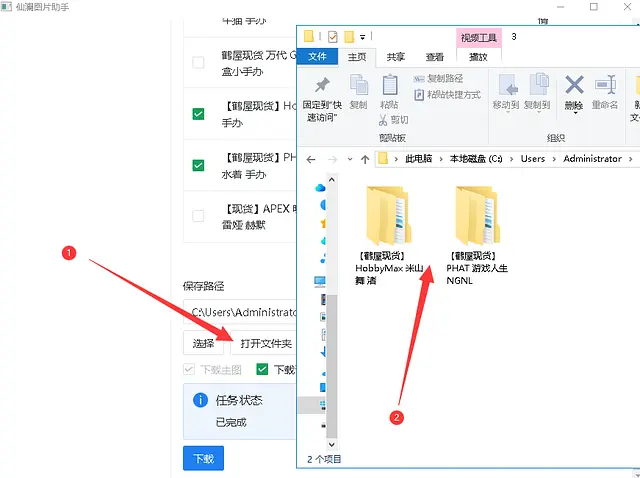Click the 粘贴 clipboard icon
The height and width of the screenshot is (478, 640).
click(x=390, y=85)
